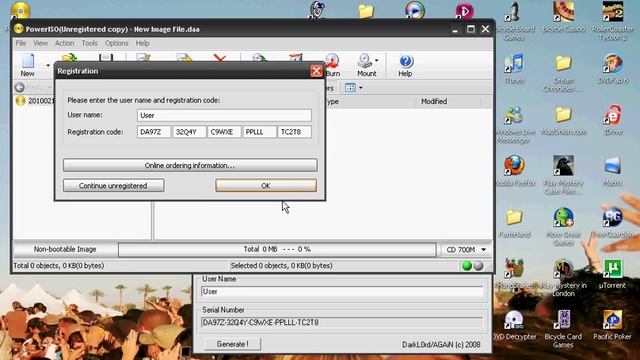Select the 2010021 disc item in tree
Screen dimensions: 640x360
[35, 101]
